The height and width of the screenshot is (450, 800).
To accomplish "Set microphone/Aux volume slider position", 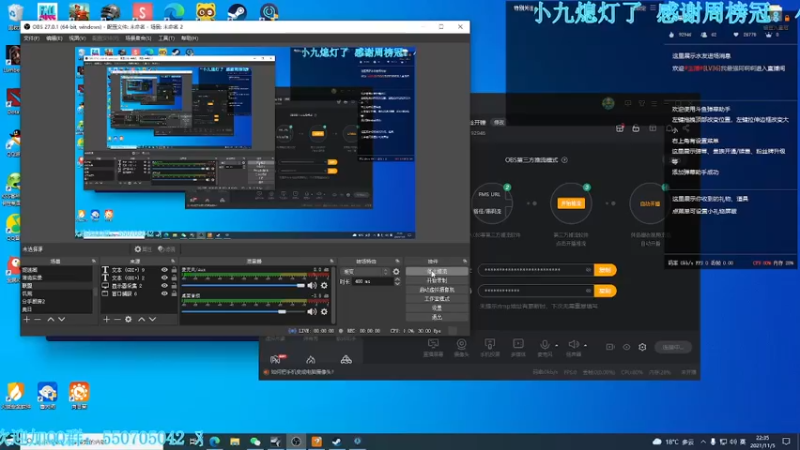I will [x=301, y=286].
